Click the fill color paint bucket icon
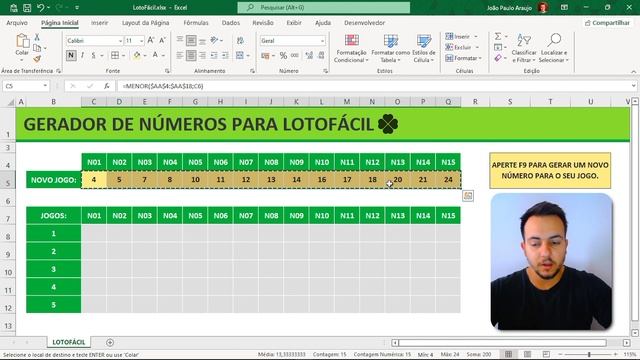 coord(137,55)
